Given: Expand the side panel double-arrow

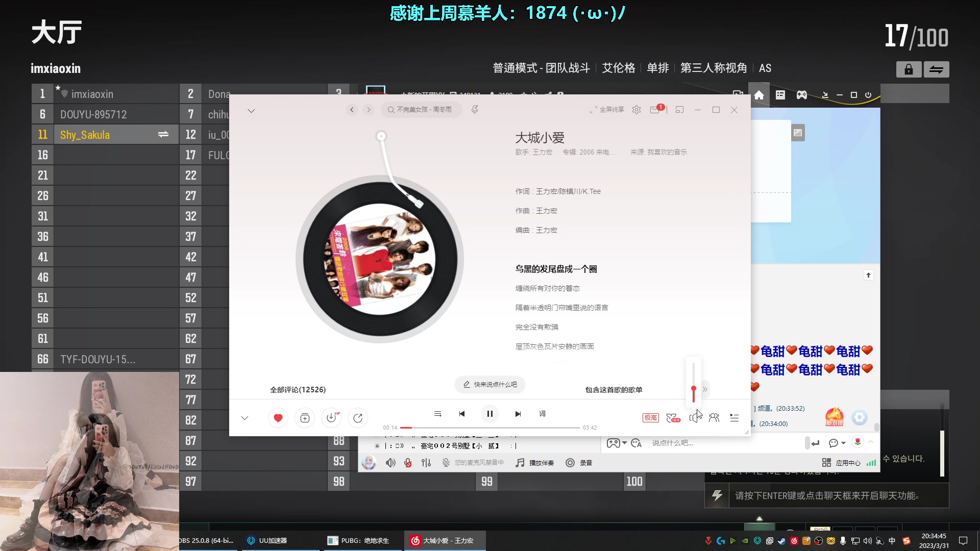Looking at the screenshot, I should (705, 389).
